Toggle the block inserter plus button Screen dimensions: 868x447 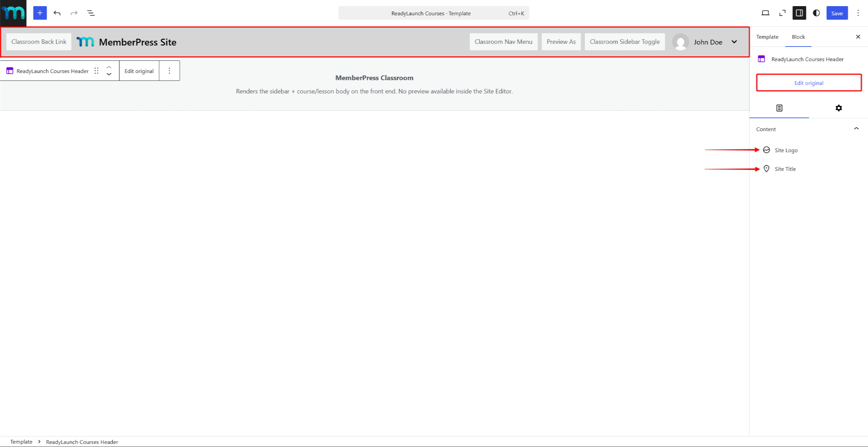pyautogui.click(x=40, y=13)
